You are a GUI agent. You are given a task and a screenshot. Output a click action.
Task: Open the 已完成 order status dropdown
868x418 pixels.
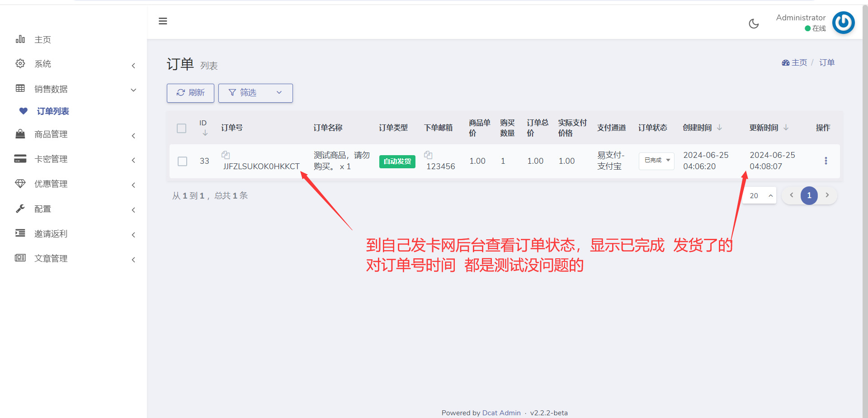click(x=656, y=161)
